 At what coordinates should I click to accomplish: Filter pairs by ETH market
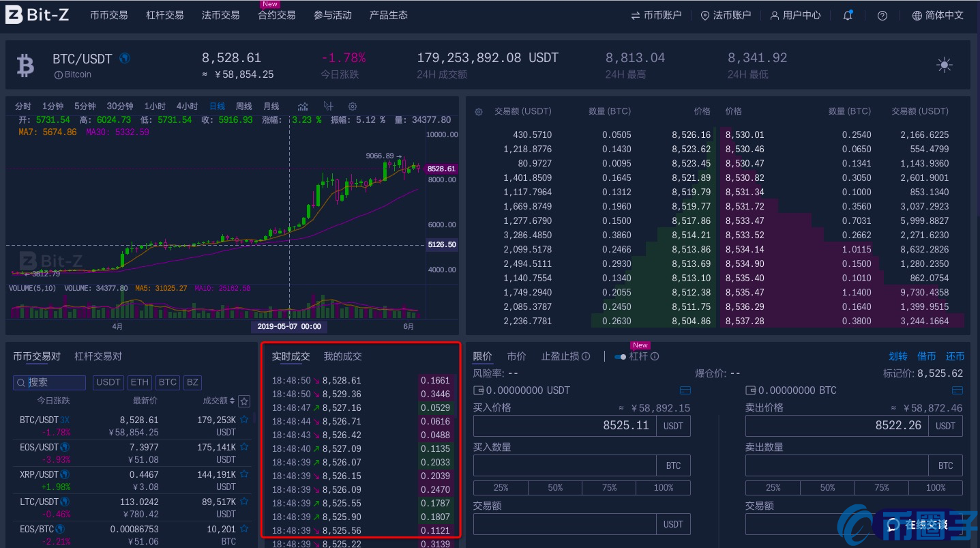pos(140,382)
